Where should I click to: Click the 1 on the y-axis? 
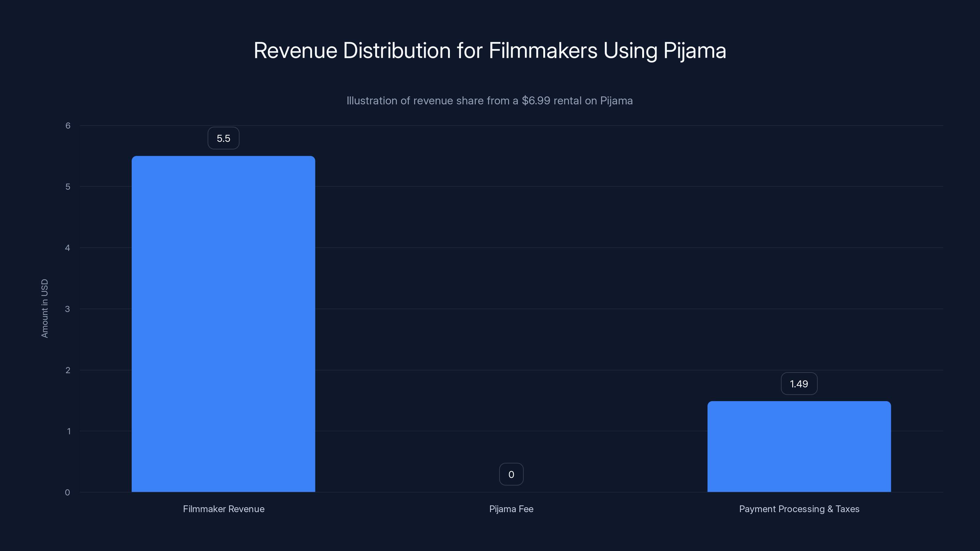coord(69,431)
